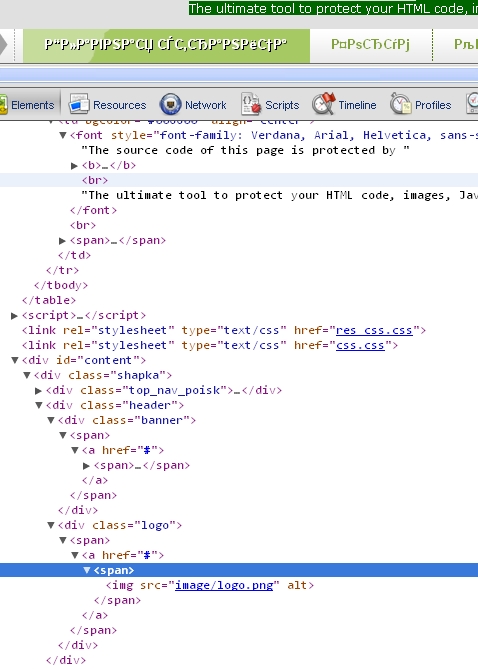Image resolution: width=478 pixels, height=669 pixels.
Task: Expand the span below font br
Action: tap(62, 241)
